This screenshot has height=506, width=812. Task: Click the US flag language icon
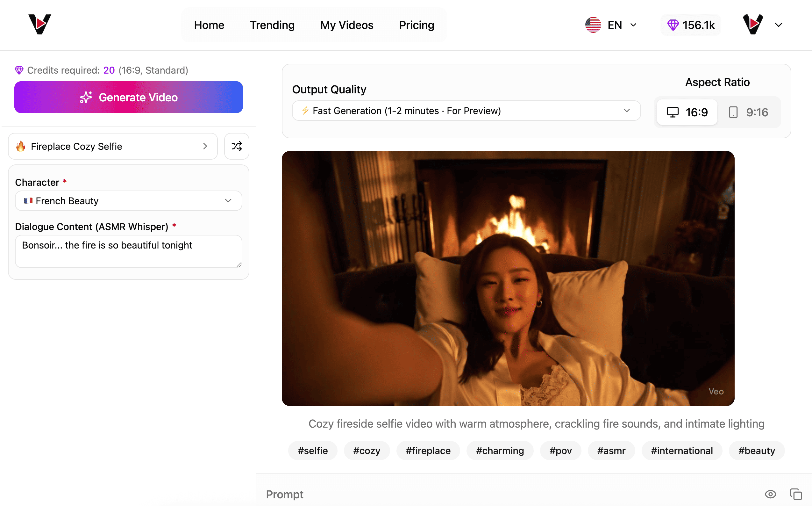593,25
